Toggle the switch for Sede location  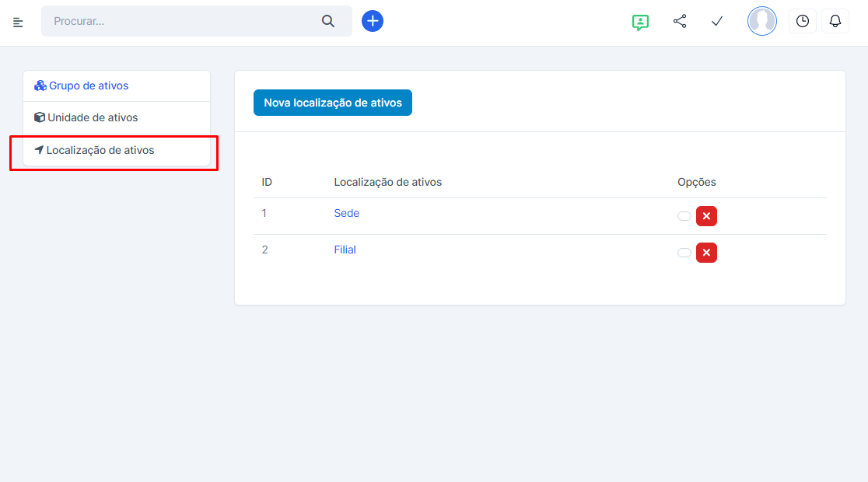coord(684,216)
